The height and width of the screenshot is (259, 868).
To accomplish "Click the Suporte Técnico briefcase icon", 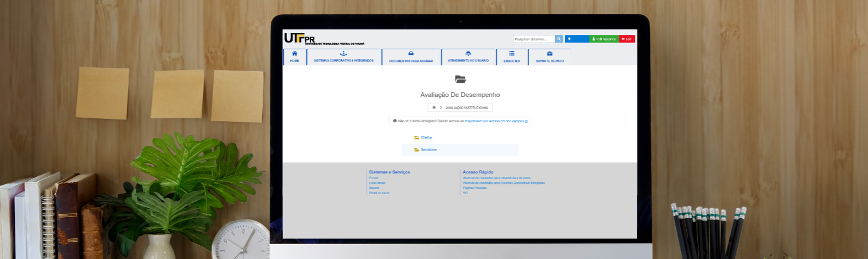I will [550, 53].
